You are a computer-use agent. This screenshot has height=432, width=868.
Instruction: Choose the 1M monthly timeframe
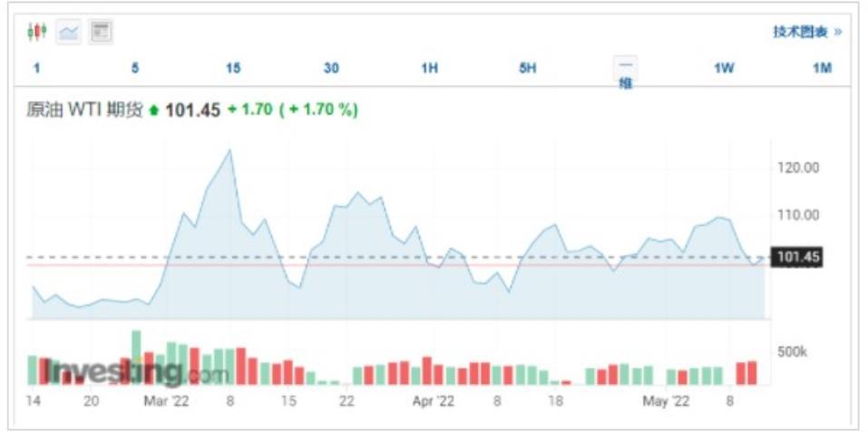(822, 69)
